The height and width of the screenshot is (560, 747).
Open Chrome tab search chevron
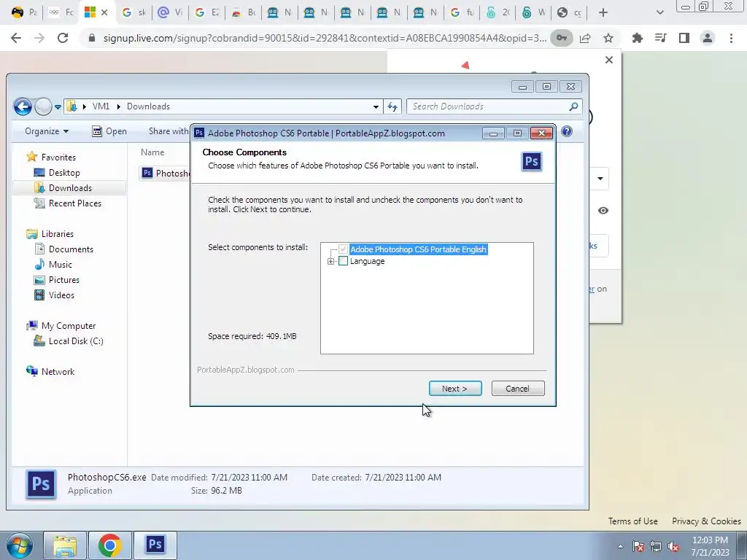[x=659, y=12]
